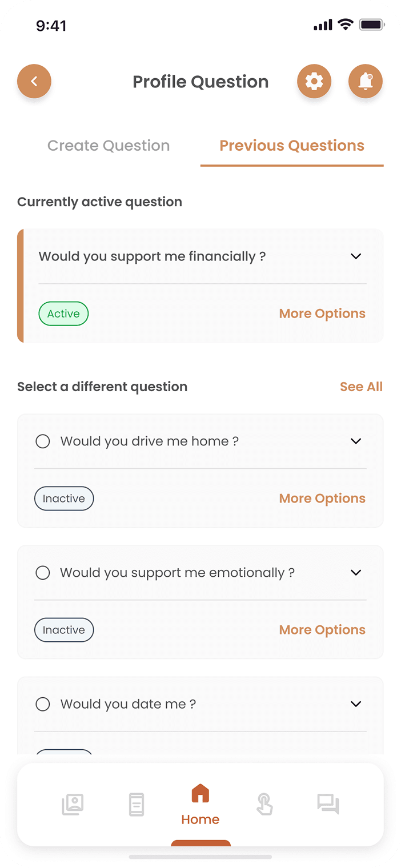Tap the Active status pill
The image size is (401, 868).
coord(63,313)
